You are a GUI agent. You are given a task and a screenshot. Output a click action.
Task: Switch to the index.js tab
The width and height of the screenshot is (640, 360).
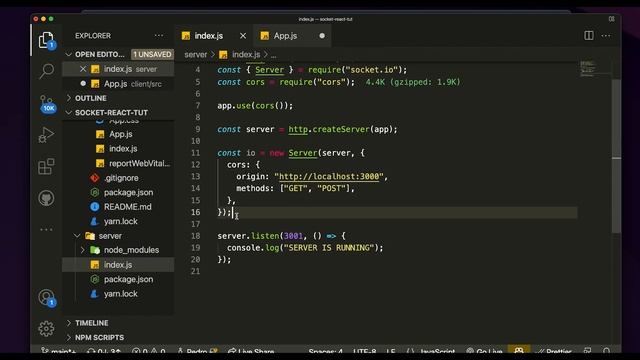coord(209,36)
